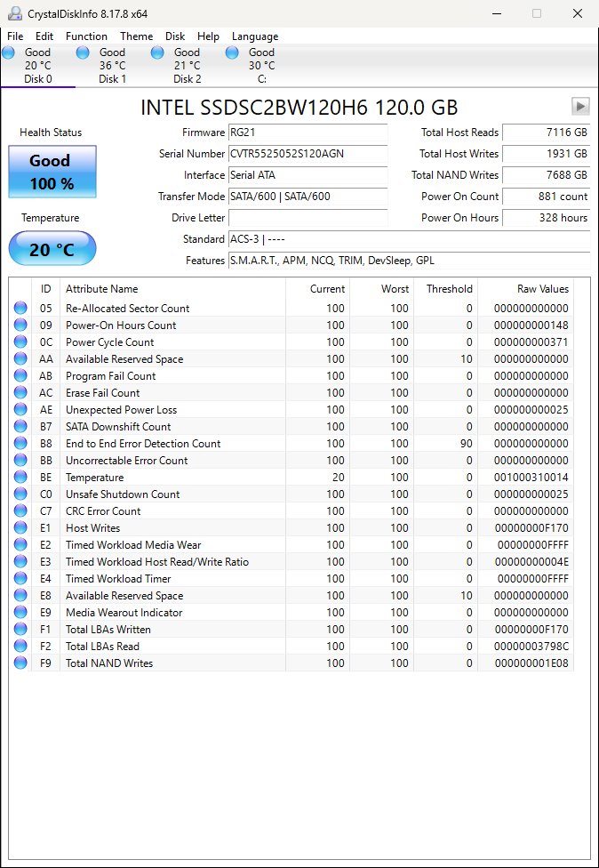
Task: Click the CrystalDiskInfo app icon in title bar
Action: (x=15, y=14)
